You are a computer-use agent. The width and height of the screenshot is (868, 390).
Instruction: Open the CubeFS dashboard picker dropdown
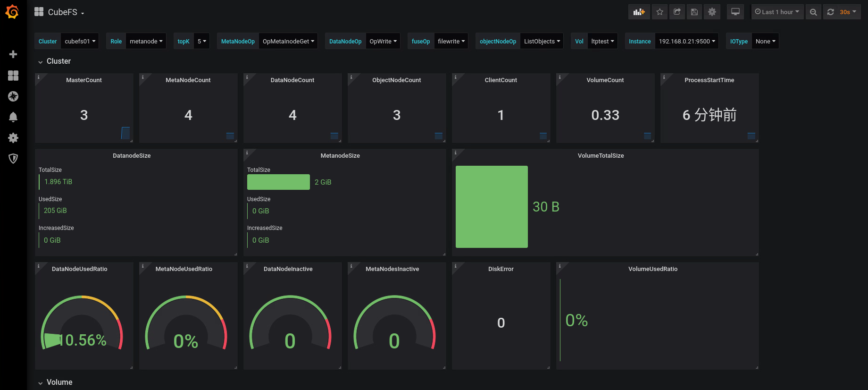tap(59, 12)
